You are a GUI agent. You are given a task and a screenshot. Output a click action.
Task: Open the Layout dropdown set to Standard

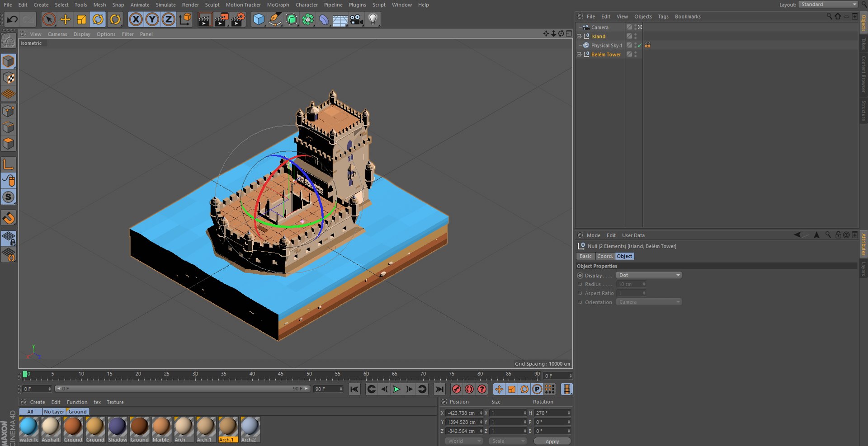point(828,5)
